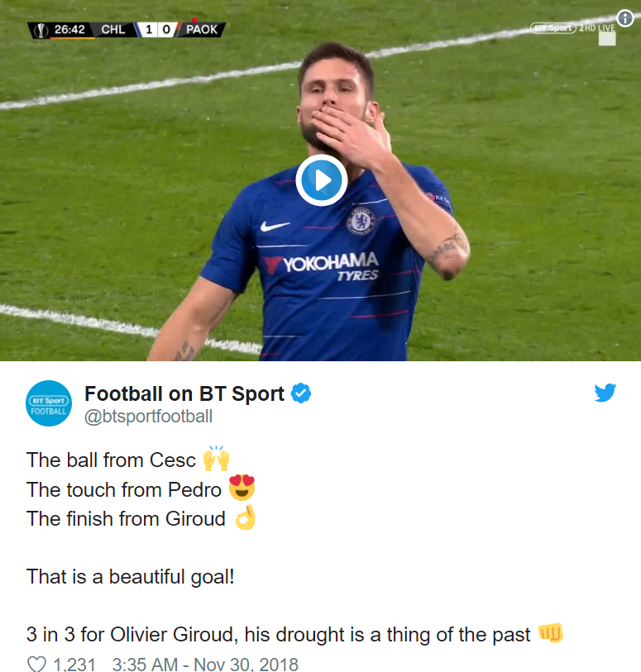Click the blue verified badge next to the account name

click(301, 393)
